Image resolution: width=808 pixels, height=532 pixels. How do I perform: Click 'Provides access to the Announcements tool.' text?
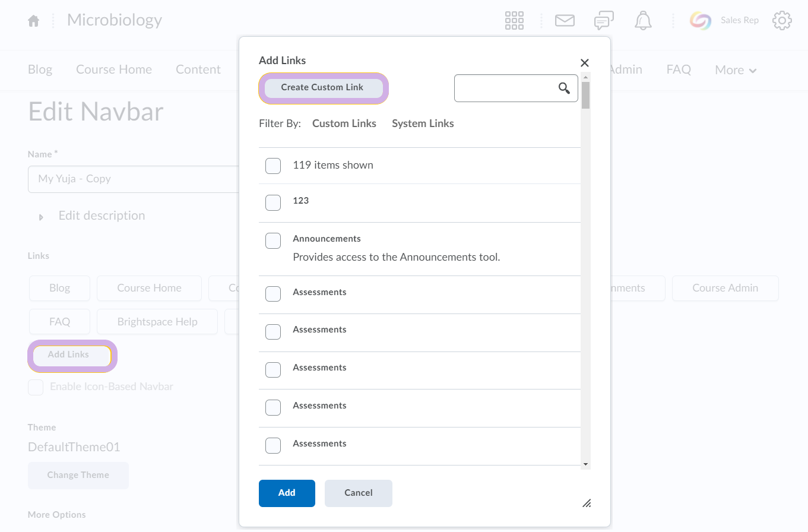[x=397, y=258]
